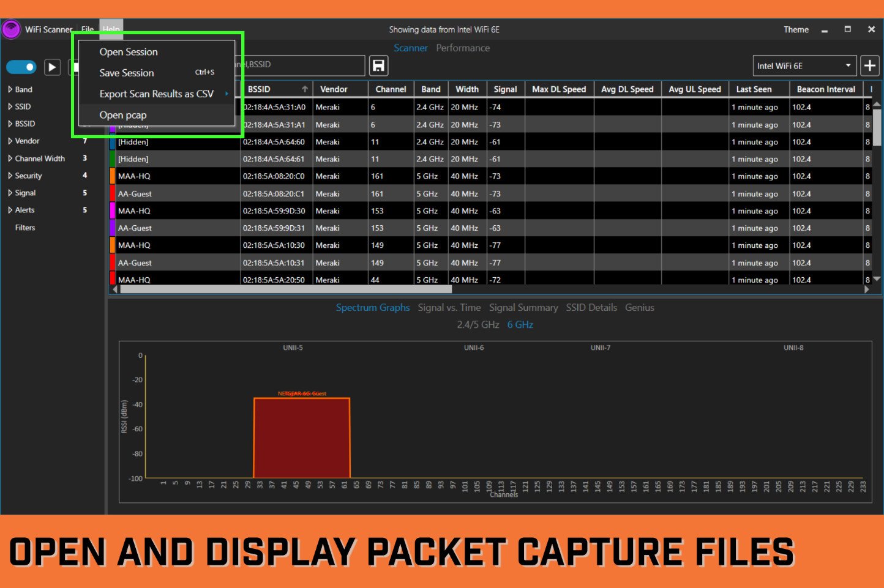Sort by the Channel column header
This screenshot has height=588, width=884.
(391, 89)
